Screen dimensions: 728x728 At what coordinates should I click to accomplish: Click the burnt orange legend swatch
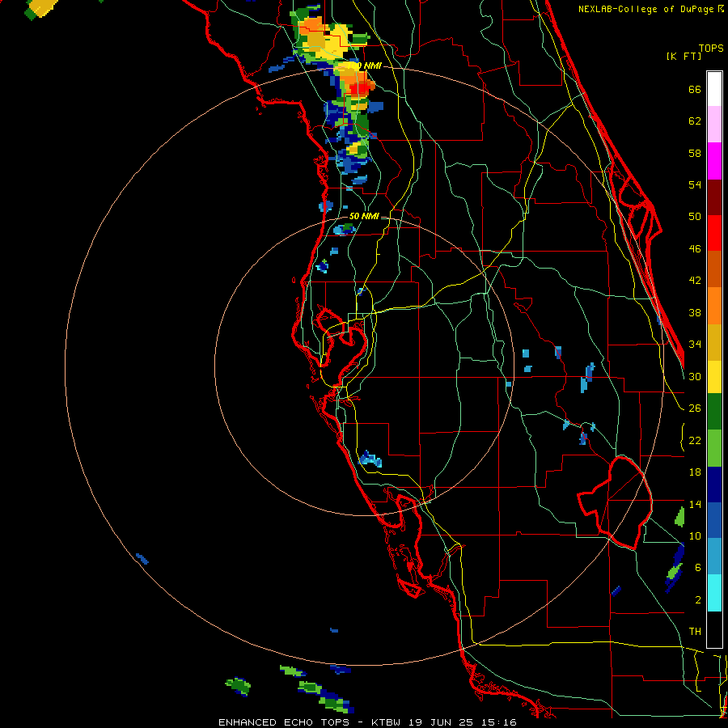point(714,269)
